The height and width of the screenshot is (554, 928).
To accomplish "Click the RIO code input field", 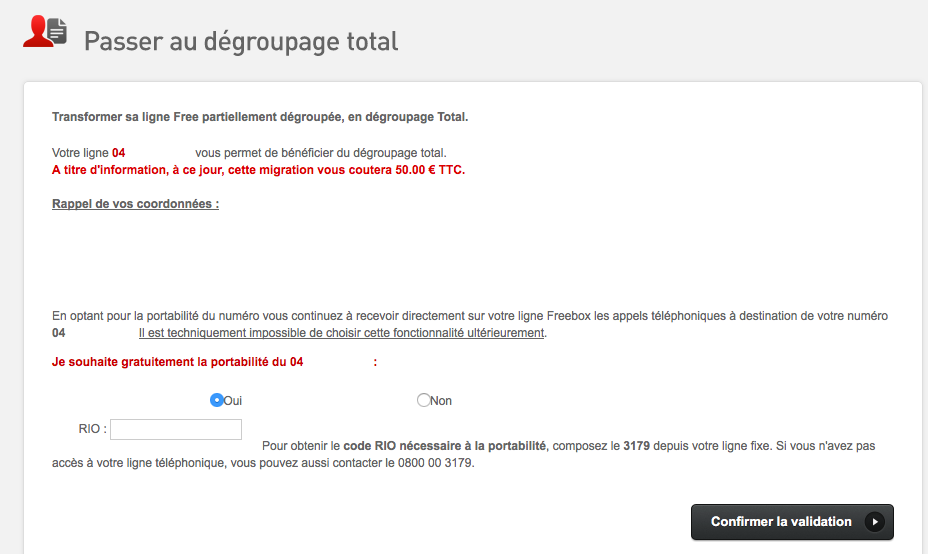I will click(176, 429).
